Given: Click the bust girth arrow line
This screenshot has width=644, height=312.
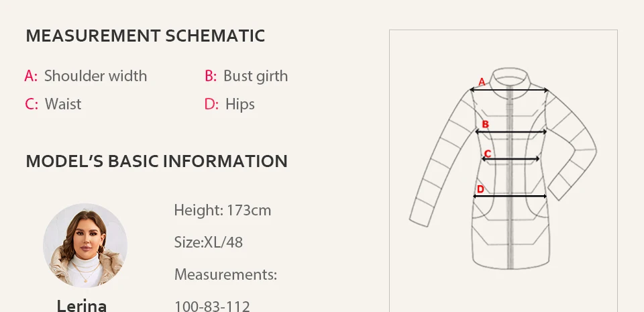Looking at the screenshot, I should click(x=511, y=132).
